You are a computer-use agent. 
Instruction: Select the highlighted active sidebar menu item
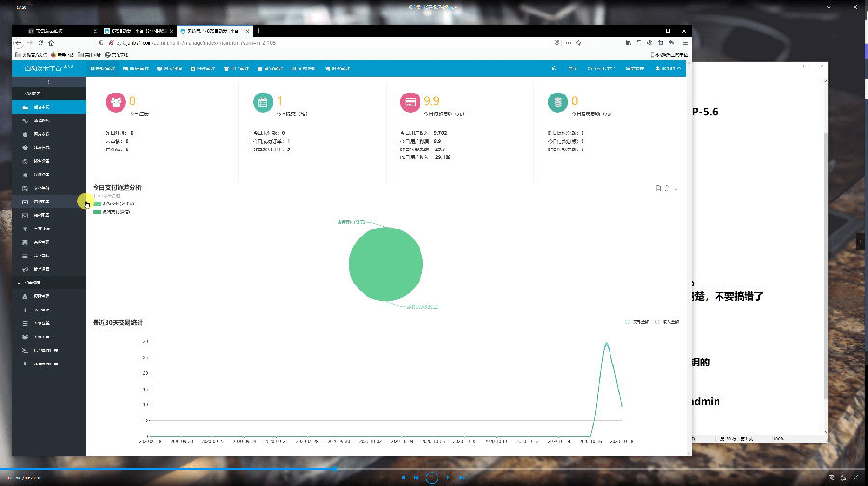[41, 106]
